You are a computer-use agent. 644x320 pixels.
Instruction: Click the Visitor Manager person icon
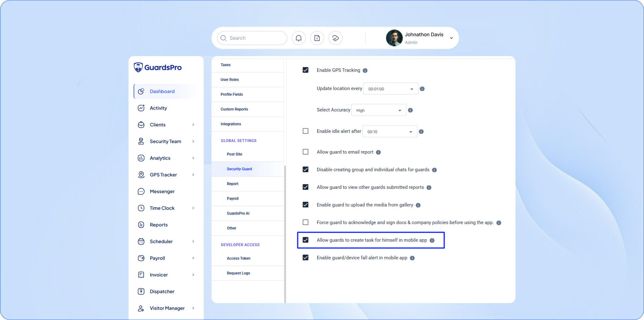click(141, 308)
